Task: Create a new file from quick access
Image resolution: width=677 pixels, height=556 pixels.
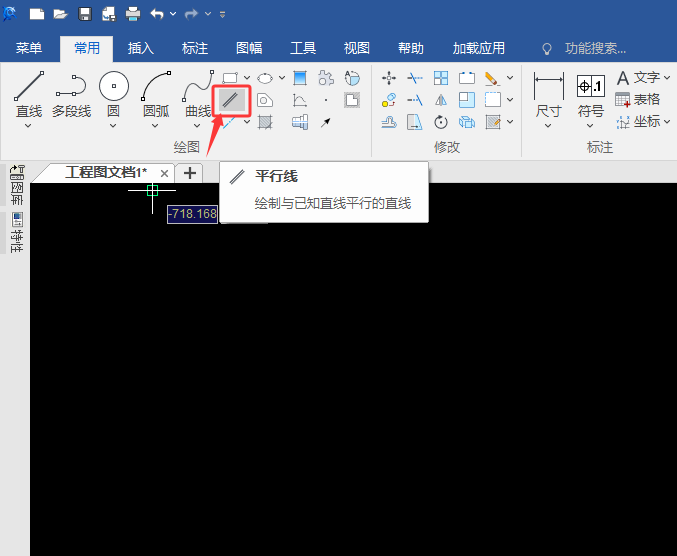Action: click(37, 14)
